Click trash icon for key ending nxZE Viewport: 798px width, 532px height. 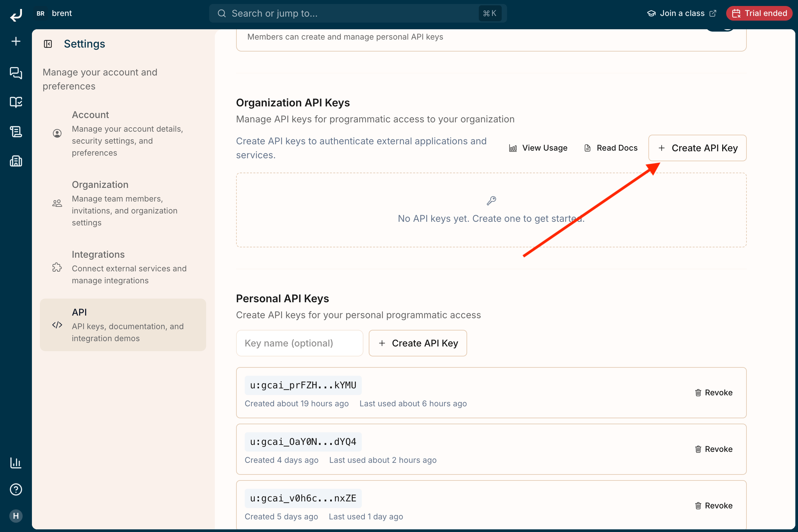point(698,506)
